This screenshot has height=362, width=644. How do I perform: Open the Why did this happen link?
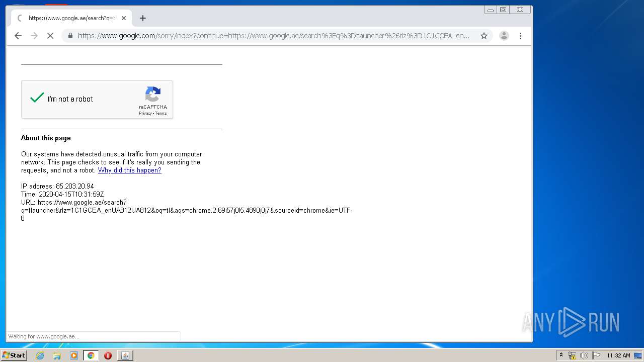point(130,170)
